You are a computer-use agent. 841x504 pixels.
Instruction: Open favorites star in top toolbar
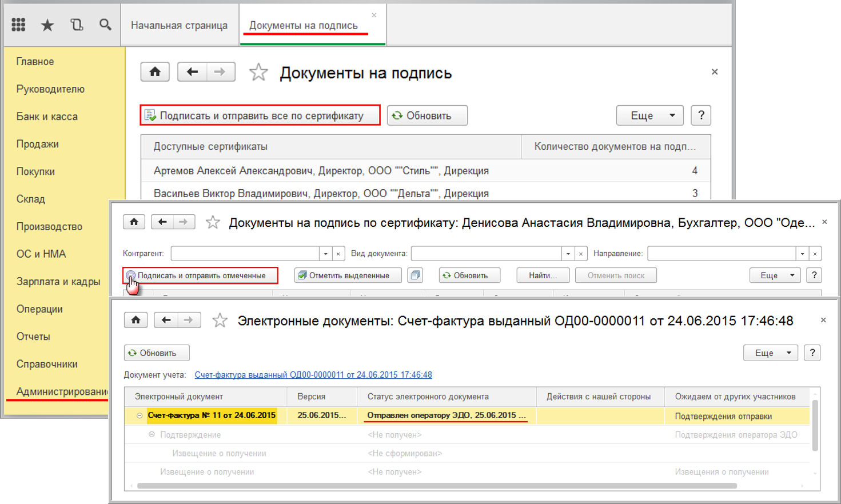pos(47,25)
